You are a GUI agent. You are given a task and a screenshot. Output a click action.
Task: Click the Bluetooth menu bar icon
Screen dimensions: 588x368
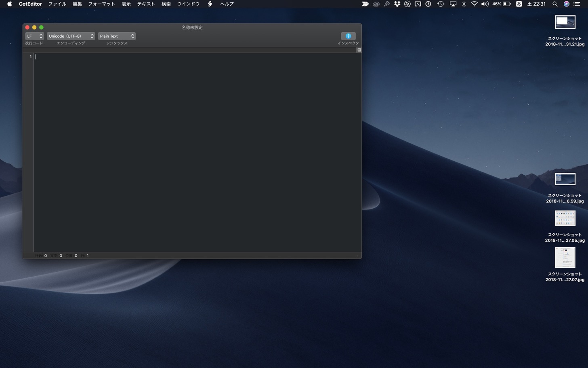[464, 4]
